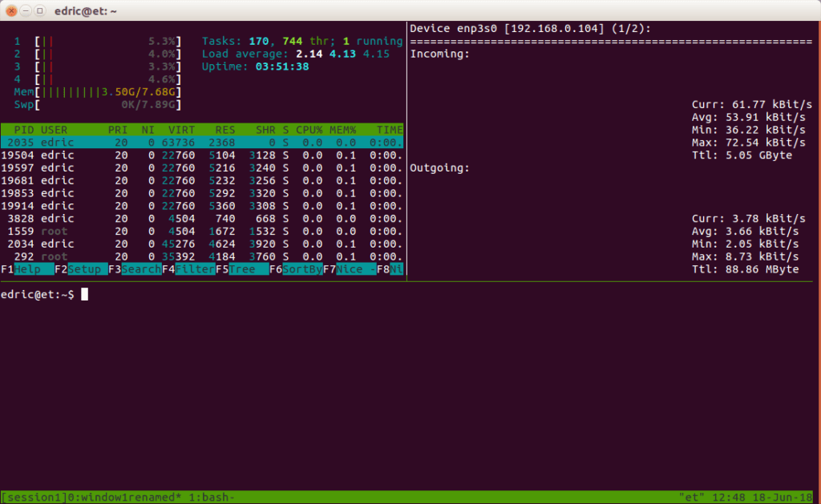Click incoming Avg: 53.91 kBit/s
Viewport: 821px width, 504px height.
[x=749, y=117]
